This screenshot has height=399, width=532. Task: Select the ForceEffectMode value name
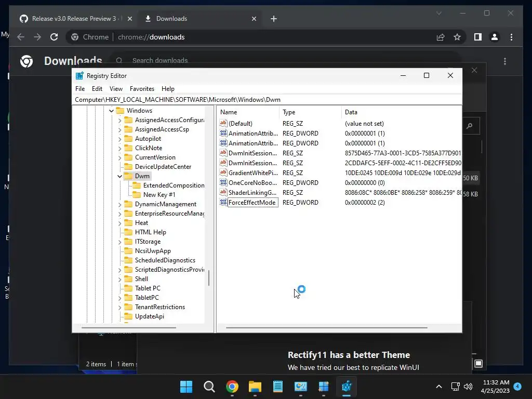coord(252,203)
